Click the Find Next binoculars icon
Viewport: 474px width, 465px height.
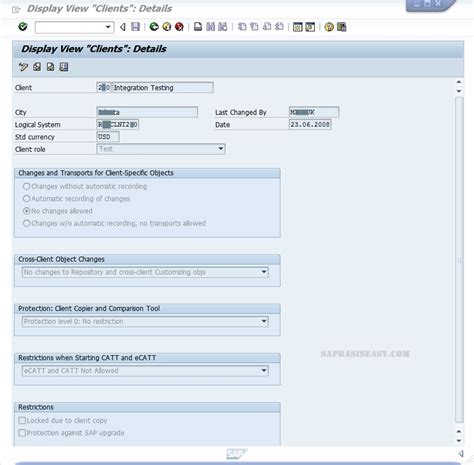pyautogui.click(x=223, y=27)
